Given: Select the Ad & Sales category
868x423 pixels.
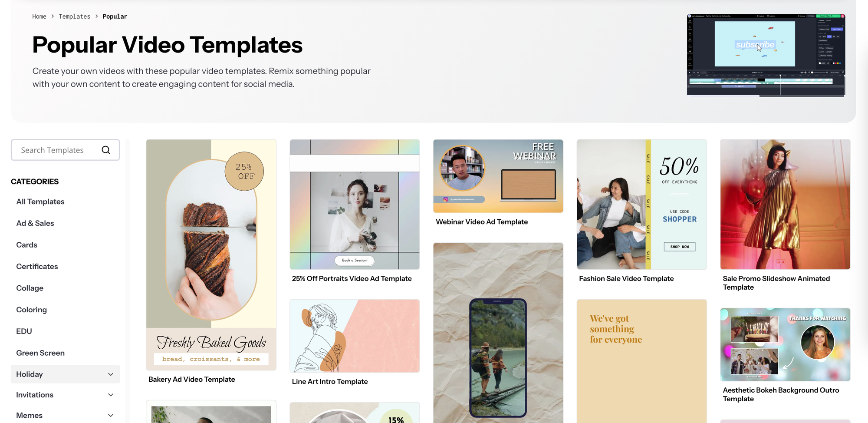Looking at the screenshot, I should pyautogui.click(x=35, y=223).
